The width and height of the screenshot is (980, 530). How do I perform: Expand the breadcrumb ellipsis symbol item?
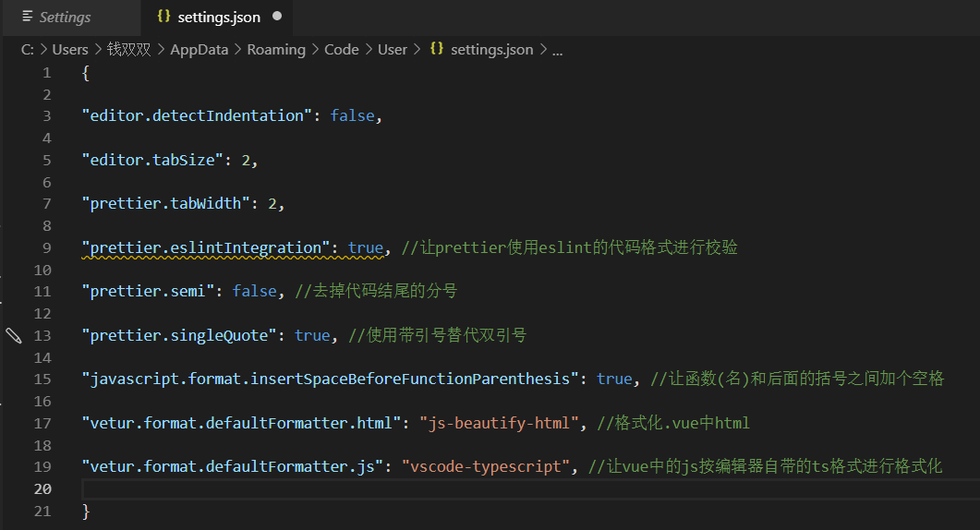tap(557, 50)
